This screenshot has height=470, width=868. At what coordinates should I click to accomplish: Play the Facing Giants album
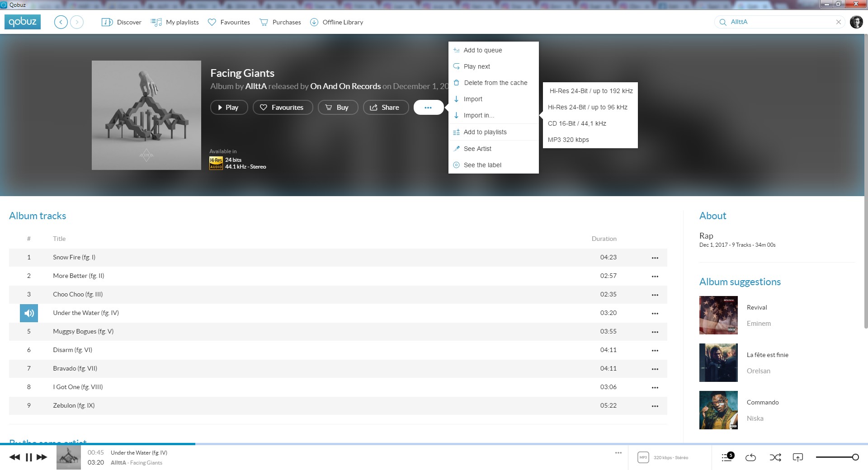(x=229, y=108)
